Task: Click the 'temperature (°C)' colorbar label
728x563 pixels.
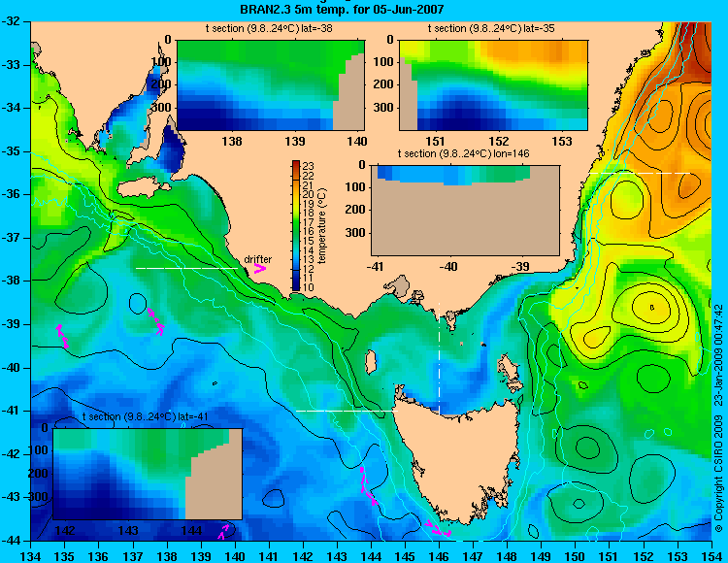Action: point(323,226)
